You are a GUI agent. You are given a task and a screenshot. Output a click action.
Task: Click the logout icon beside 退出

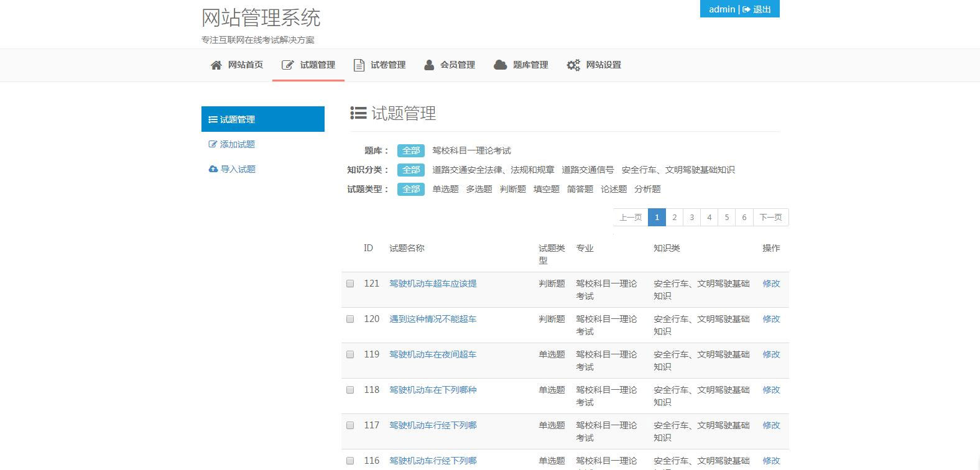pos(746,9)
